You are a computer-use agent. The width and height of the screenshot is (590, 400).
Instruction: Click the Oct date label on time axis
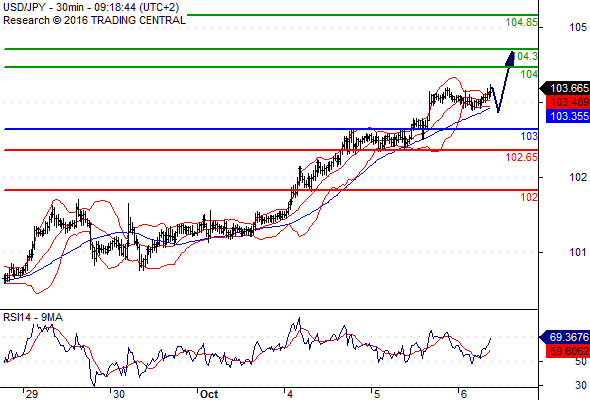209,394
